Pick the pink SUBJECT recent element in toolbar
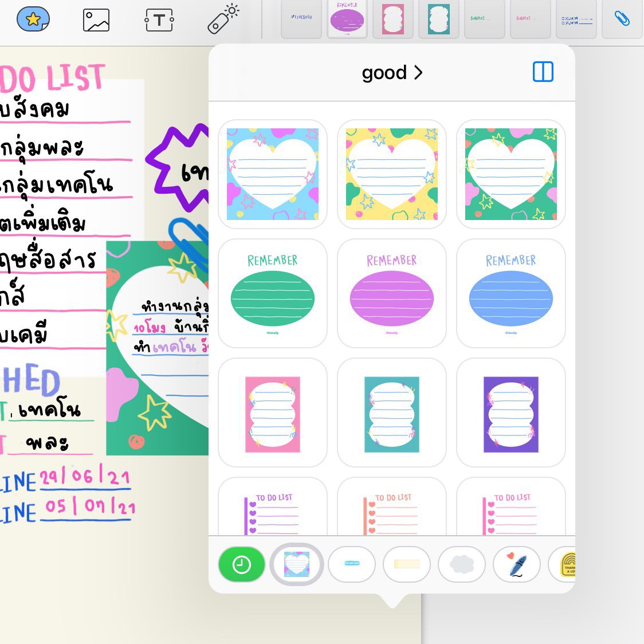The image size is (644, 644). pos(531,19)
